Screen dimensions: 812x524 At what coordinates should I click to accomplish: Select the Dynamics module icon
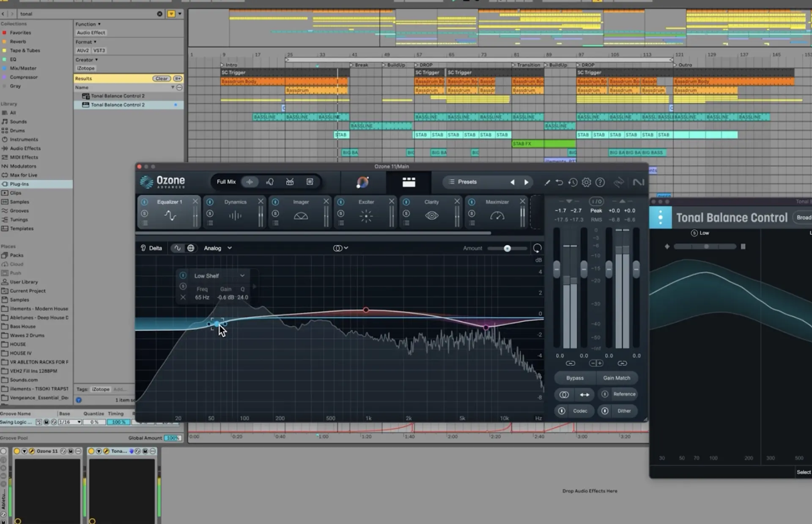(x=235, y=216)
